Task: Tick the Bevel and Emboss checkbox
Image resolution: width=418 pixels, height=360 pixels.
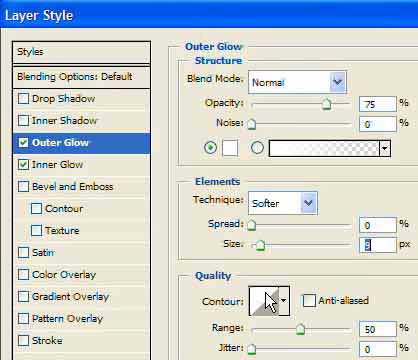Action: [23, 186]
